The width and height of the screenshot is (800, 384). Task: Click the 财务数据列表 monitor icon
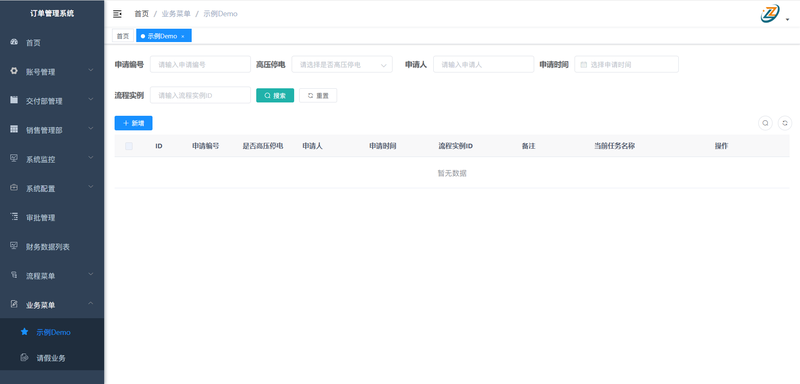(14, 246)
